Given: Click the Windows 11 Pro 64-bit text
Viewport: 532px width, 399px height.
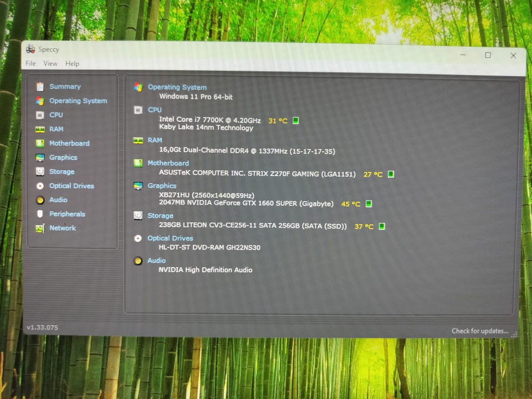Looking at the screenshot, I should (196, 96).
